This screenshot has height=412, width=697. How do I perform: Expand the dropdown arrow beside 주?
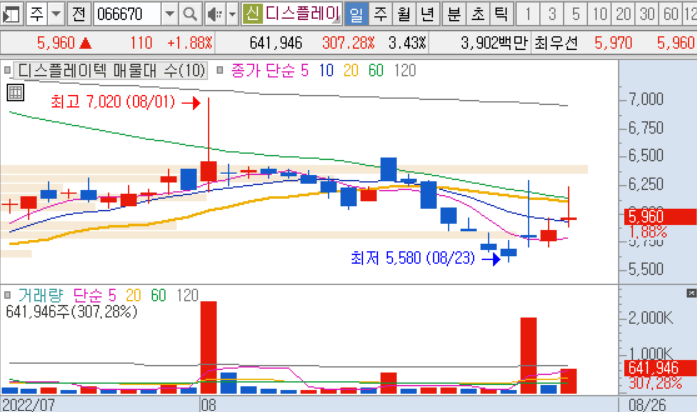coord(56,14)
